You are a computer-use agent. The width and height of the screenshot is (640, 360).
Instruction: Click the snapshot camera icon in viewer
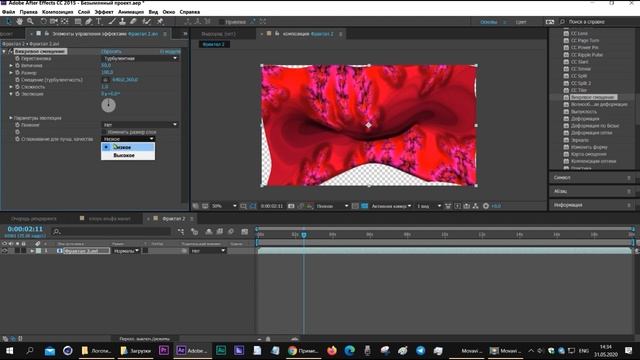291,206
